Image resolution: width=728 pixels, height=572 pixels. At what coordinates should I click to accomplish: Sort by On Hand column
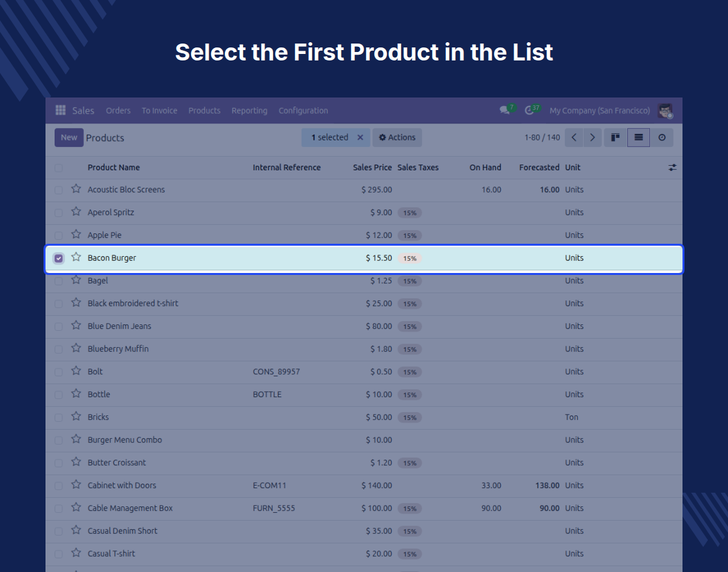point(485,168)
